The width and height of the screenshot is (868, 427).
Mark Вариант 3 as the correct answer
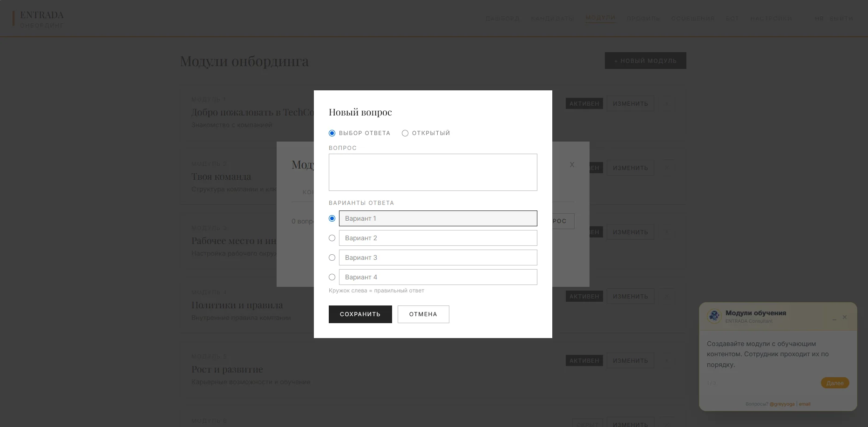click(x=332, y=258)
